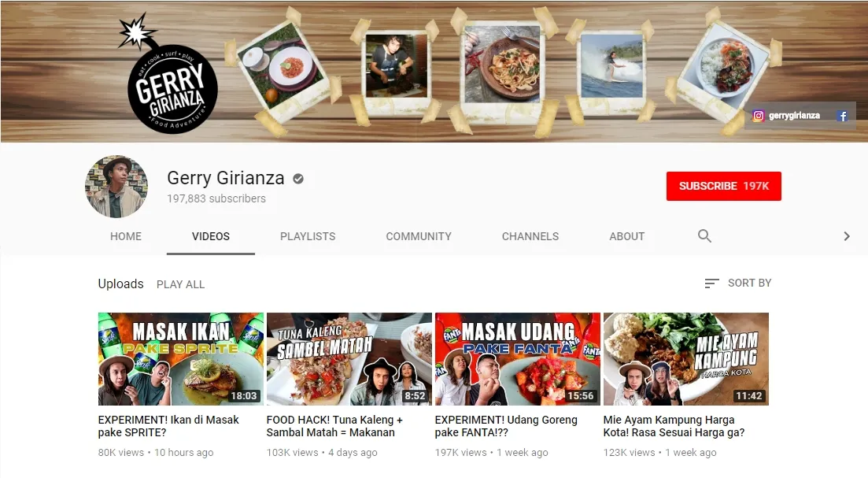Open the Mie Ayam Kampung video title

[x=674, y=426]
